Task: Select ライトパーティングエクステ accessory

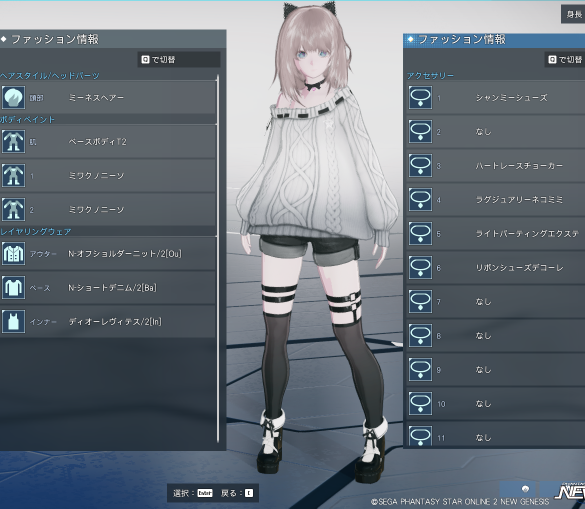Action: tap(495, 233)
